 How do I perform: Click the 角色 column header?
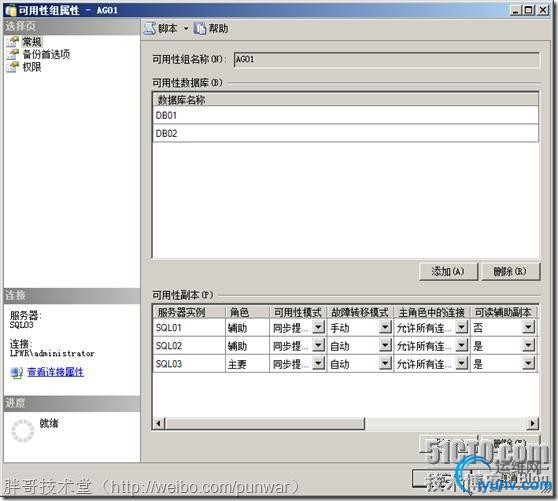coord(247,312)
